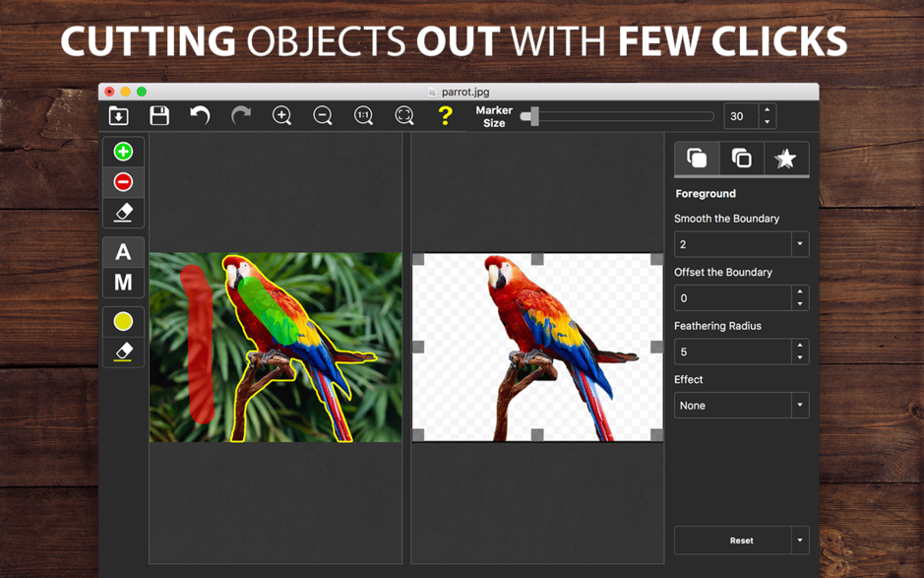Click the fit-to-screen zoom icon
The height and width of the screenshot is (578, 924).
click(x=403, y=115)
